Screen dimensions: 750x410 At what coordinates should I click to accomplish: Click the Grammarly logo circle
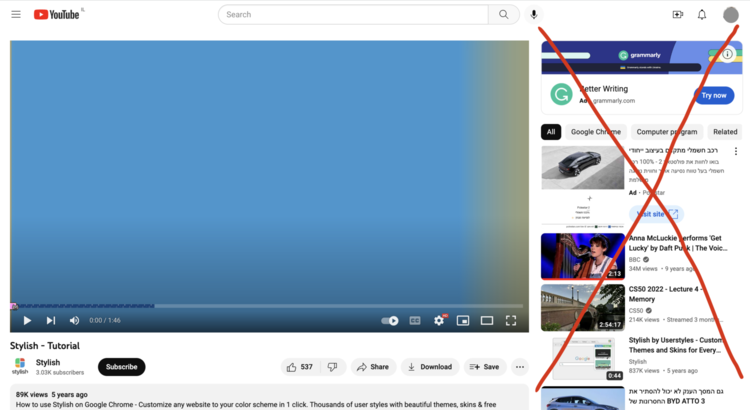561,94
